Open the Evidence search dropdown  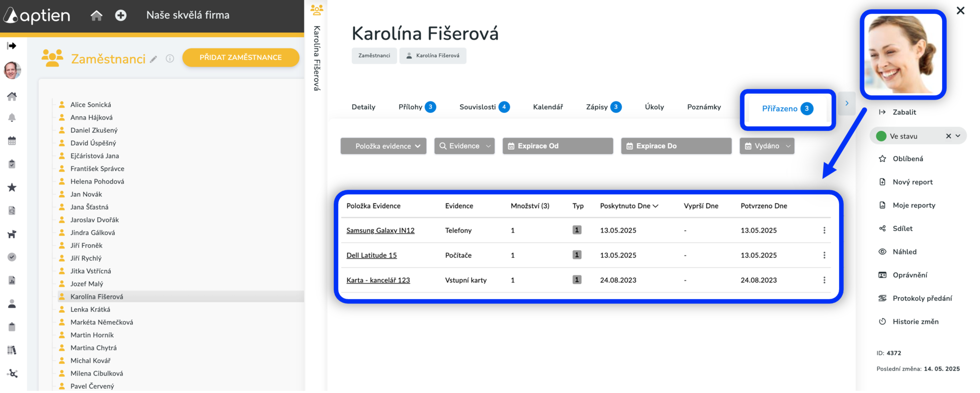click(464, 146)
